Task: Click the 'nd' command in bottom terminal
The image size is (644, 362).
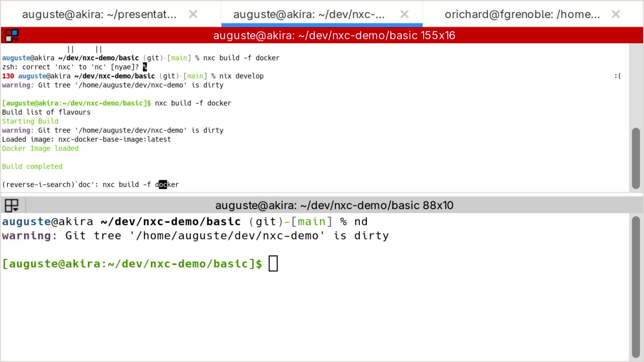Action: (361, 222)
